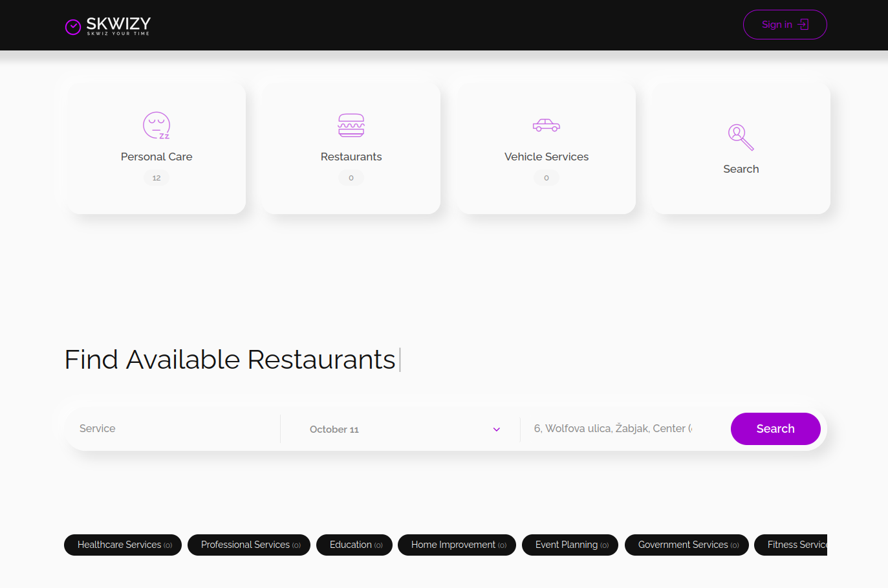Click the Restaurants burger icon
The image size is (888, 588).
(351, 125)
